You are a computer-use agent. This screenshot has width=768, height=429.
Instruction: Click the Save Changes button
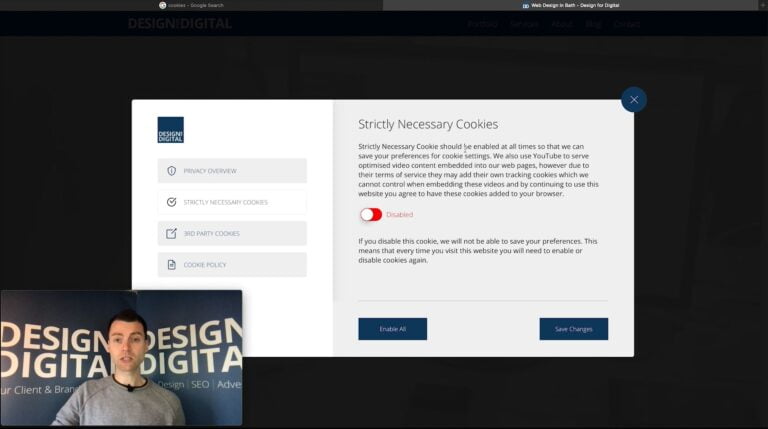(x=574, y=329)
